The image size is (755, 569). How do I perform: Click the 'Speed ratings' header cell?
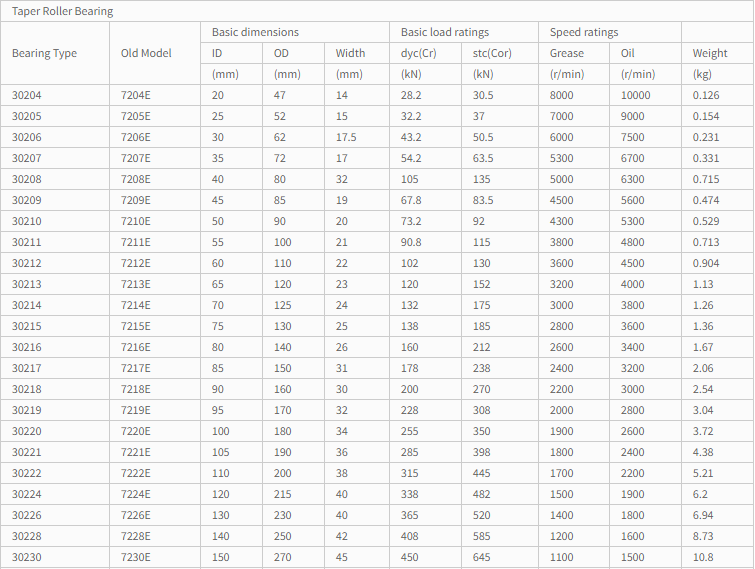click(x=584, y=32)
